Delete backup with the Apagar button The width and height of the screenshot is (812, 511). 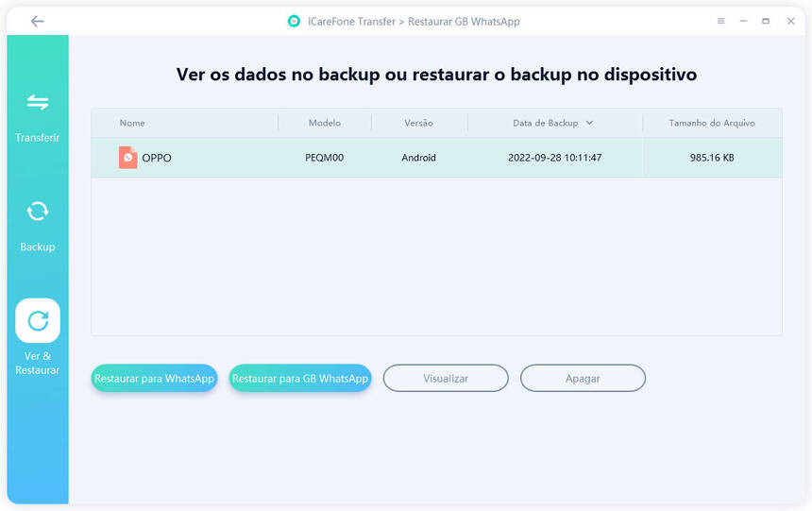[x=583, y=378]
